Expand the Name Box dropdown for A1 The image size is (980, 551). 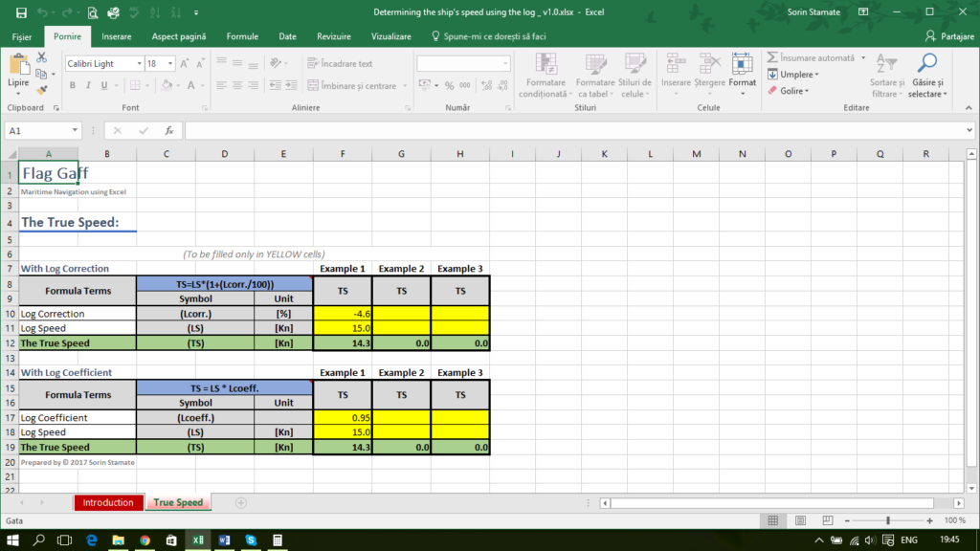[x=76, y=130]
